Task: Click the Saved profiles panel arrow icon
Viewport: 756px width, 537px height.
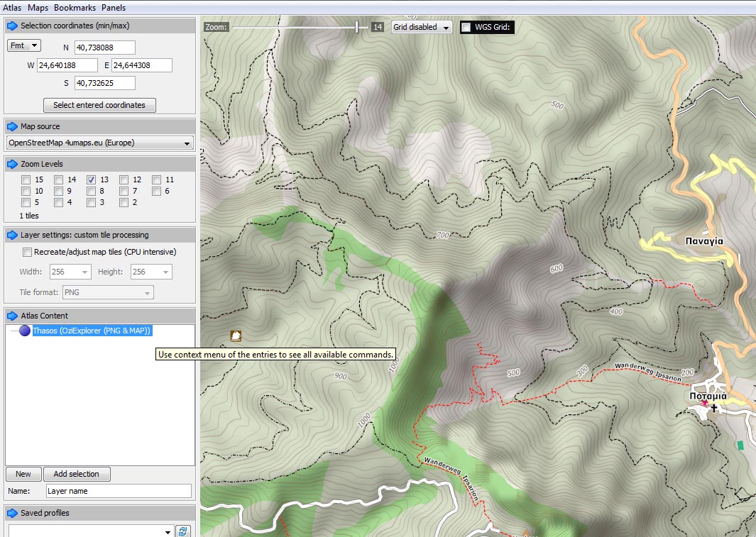Action: [x=12, y=514]
